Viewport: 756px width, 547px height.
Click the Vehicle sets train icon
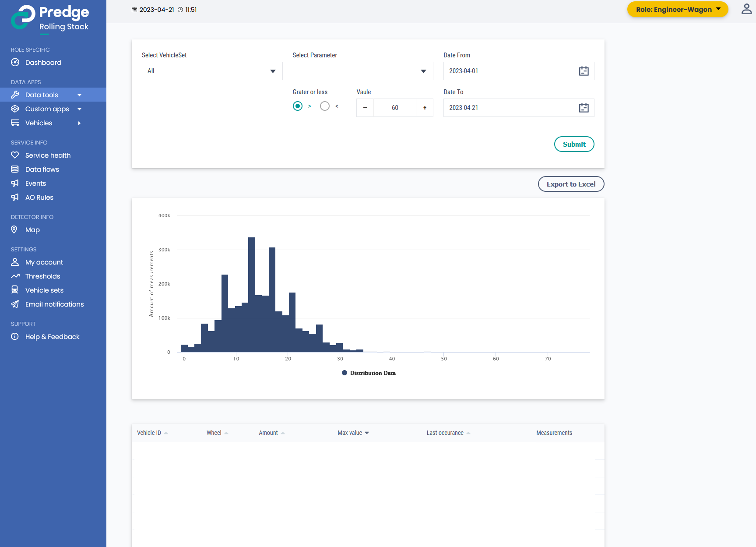pyautogui.click(x=15, y=290)
